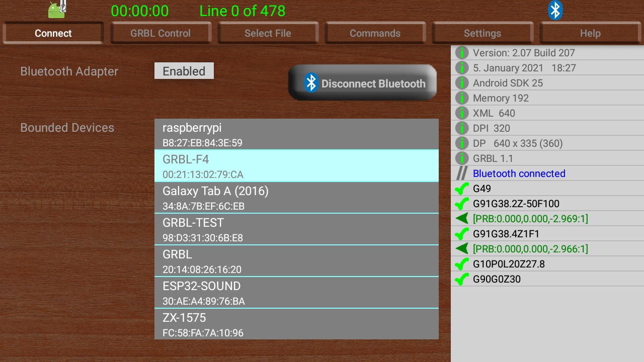Screen dimensions: 644x362
Task: Click the checkmark beside G10P0L20Z27.8
Action: (462, 264)
